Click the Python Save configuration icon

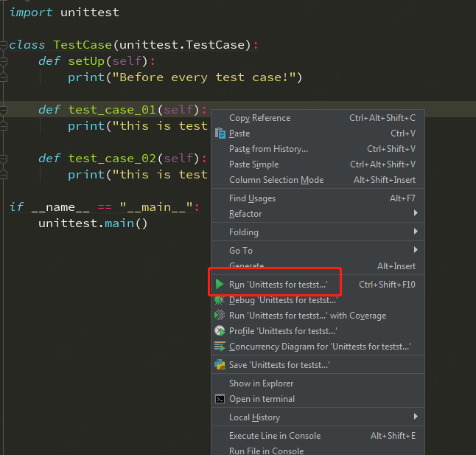220,365
